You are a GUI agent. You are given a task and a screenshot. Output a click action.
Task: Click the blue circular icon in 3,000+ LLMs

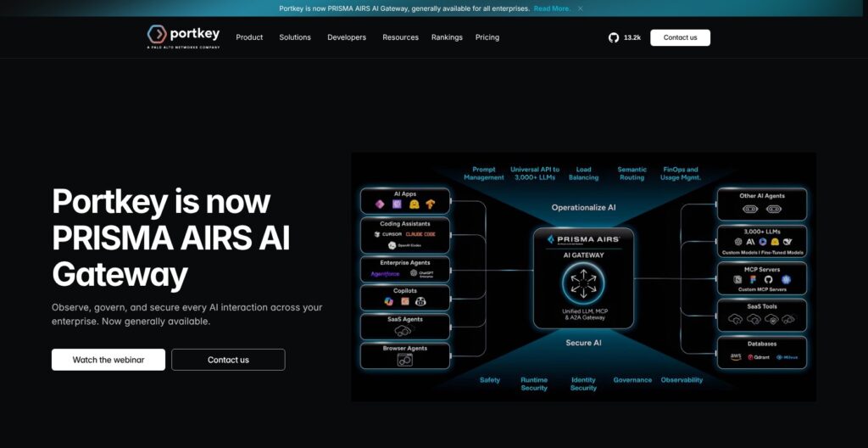click(x=763, y=242)
